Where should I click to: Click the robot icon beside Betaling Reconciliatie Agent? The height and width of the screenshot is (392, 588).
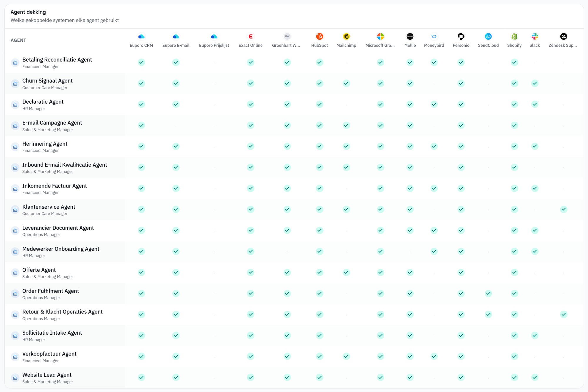(15, 63)
